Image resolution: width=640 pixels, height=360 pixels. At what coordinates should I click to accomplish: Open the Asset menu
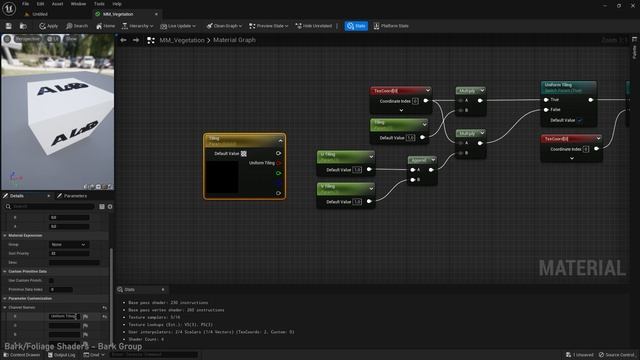click(x=57, y=4)
